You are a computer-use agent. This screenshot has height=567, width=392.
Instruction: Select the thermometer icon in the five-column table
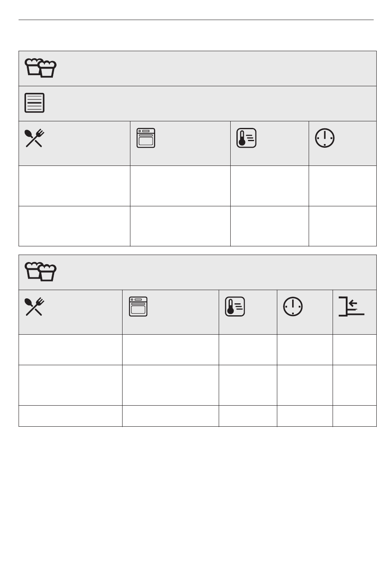click(235, 307)
